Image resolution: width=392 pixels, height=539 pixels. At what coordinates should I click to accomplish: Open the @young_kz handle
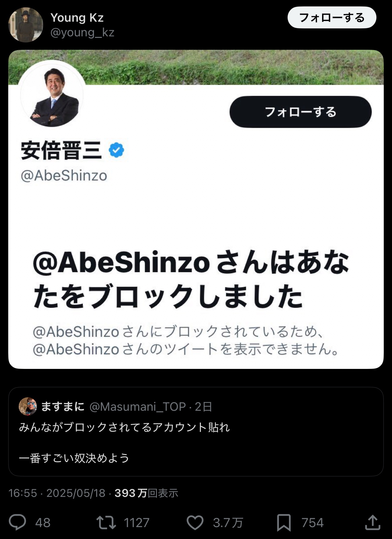(x=82, y=32)
